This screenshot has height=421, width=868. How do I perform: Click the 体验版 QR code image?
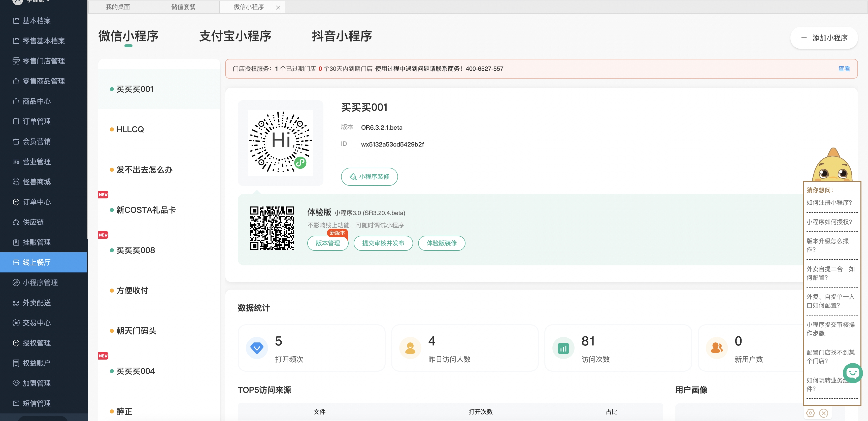tap(272, 228)
